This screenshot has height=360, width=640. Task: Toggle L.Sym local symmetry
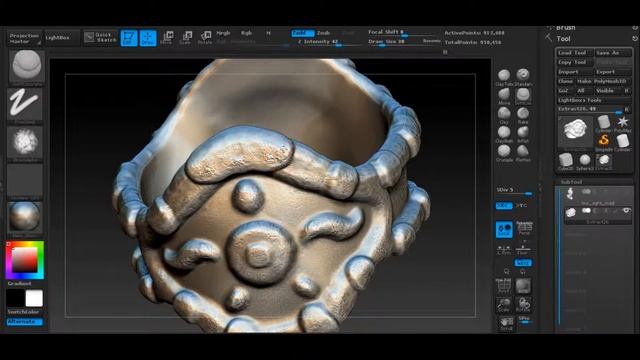(x=504, y=249)
